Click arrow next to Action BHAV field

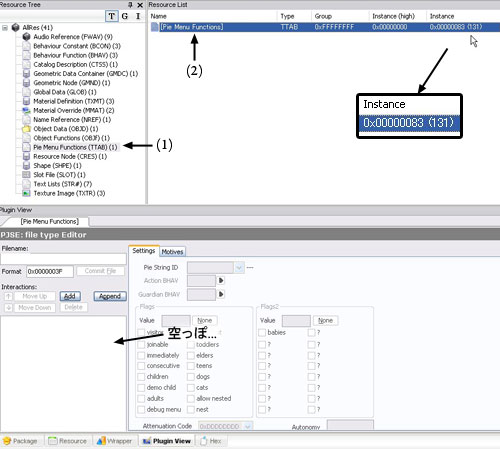221,281
